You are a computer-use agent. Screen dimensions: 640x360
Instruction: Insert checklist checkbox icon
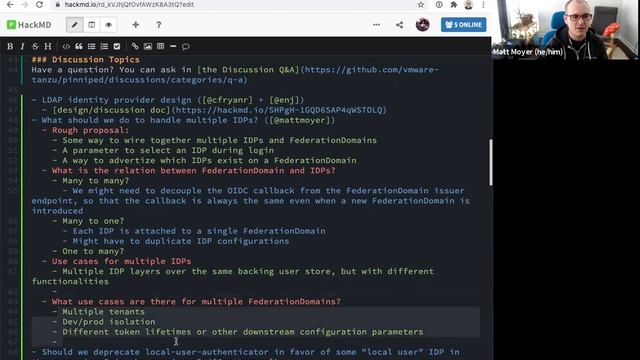(117, 47)
